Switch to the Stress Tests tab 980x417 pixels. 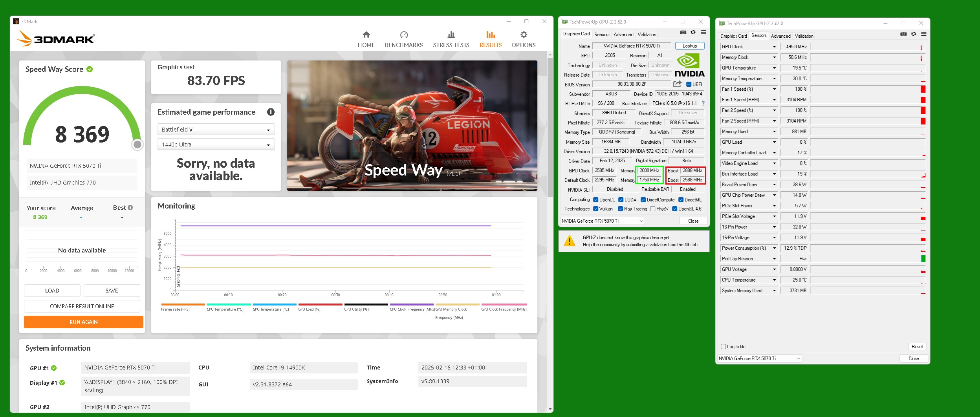(451, 39)
